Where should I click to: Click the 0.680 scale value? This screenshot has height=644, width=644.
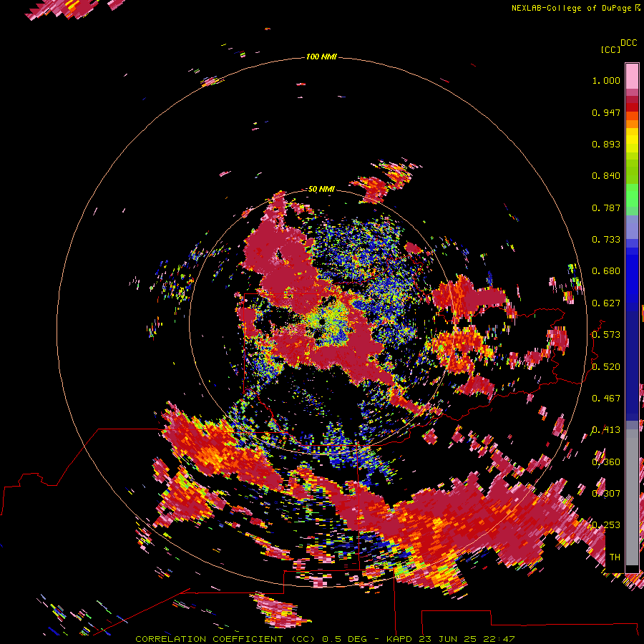tap(606, 271)
